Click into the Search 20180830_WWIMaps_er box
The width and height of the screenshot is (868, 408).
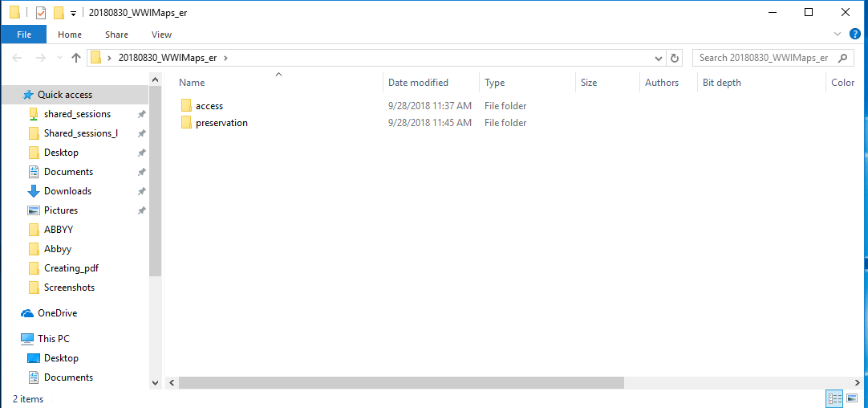tap(766, 58)
